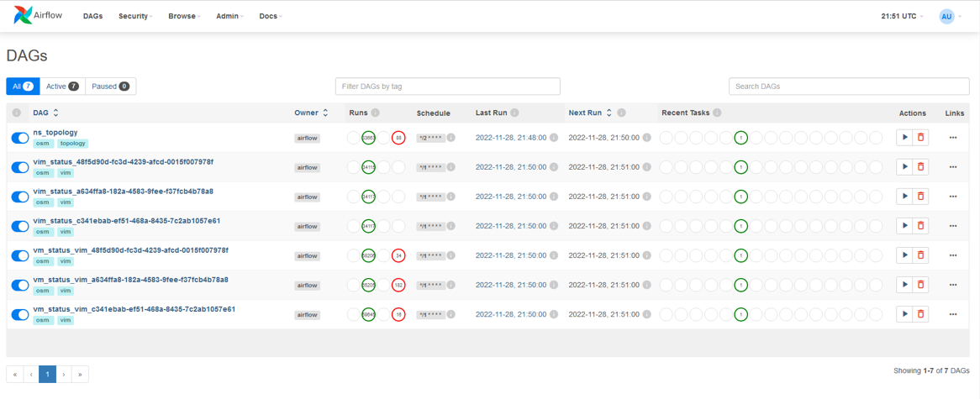Screen dimensions: 980x399
Task: Click info icon beside ns_topology last run
Action: point(554,138)
